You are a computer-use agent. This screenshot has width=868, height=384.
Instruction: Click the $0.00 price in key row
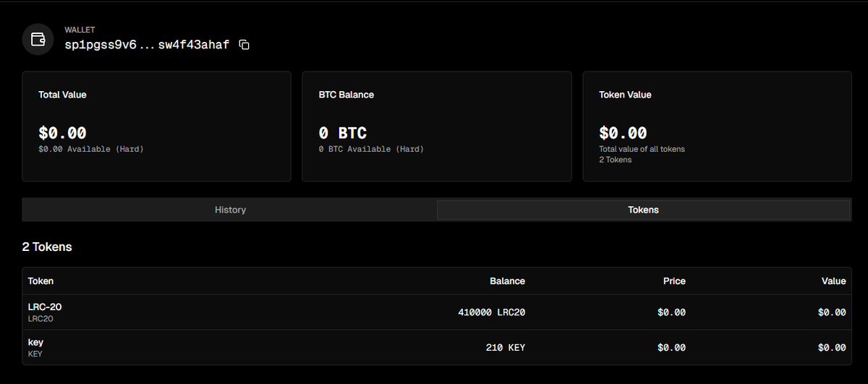point(671,348)
